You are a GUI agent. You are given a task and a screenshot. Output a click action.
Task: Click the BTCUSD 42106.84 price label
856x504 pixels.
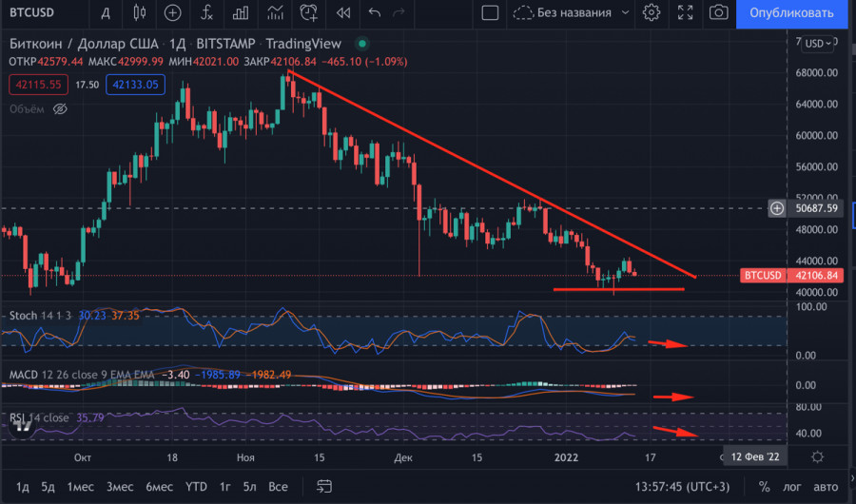point(791,275)
